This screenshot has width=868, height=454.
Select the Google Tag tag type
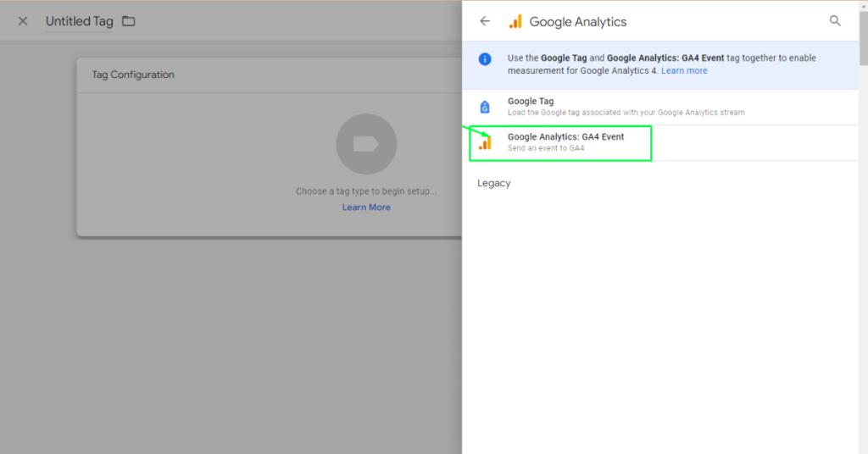point(531,102)
